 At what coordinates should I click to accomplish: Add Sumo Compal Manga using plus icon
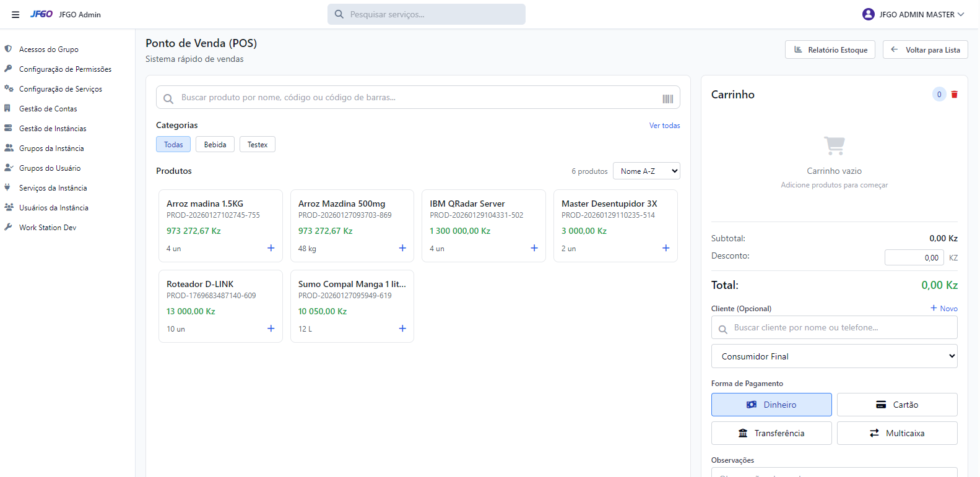pyautogui.click(x=402, y=329)
